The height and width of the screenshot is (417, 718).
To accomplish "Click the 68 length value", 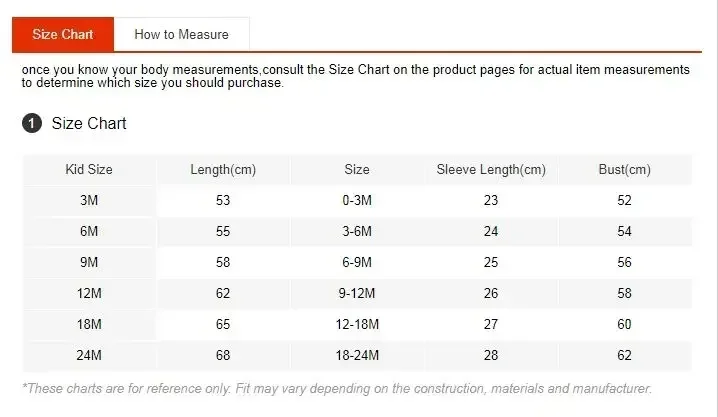I will point(223,356).
